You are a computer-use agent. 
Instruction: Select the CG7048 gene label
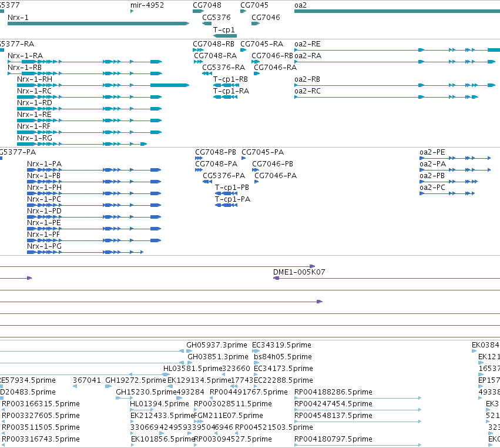pyautogui.click(x=207, y=5)
